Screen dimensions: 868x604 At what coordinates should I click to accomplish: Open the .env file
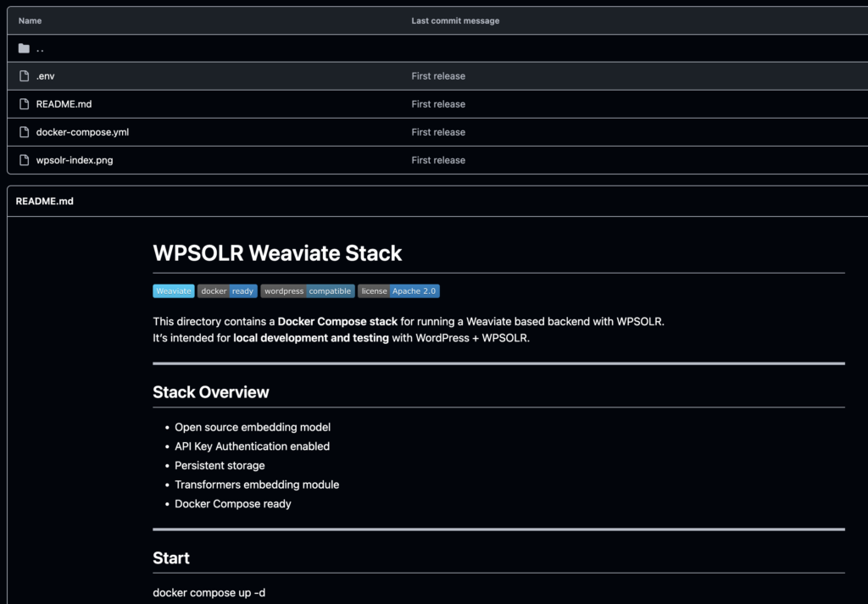click(x=46, y=76)
